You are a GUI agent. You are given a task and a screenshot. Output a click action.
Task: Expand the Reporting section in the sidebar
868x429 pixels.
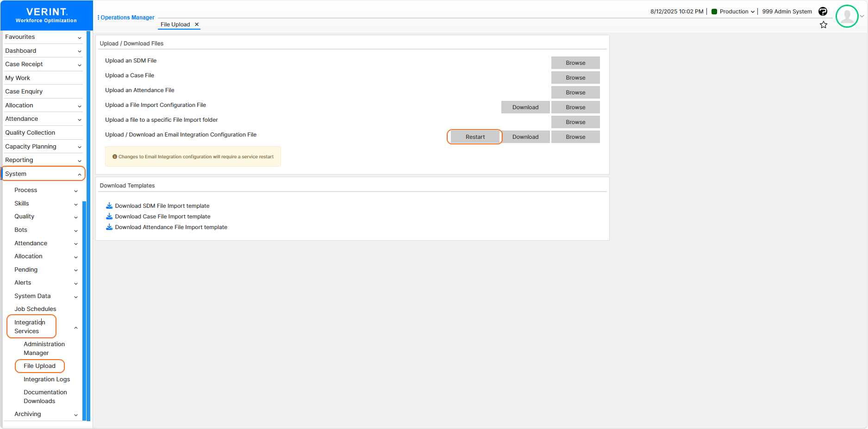pos(79,160)
